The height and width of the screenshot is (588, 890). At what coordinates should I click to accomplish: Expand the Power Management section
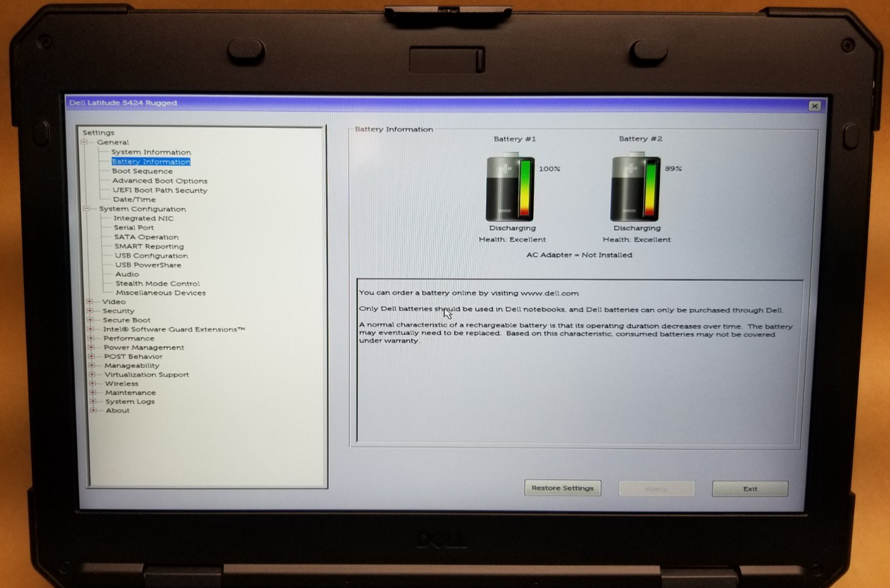(92, 347)
